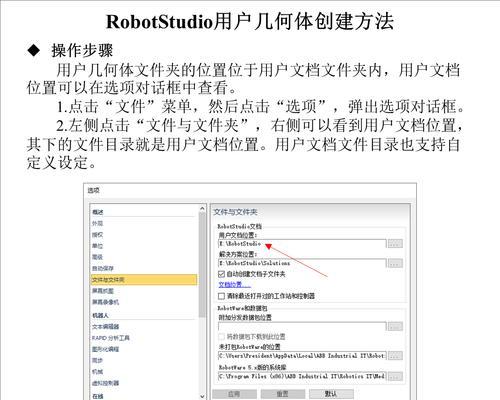Click the 在线 section header
This screenshot has width=500, height=400.
98,396
